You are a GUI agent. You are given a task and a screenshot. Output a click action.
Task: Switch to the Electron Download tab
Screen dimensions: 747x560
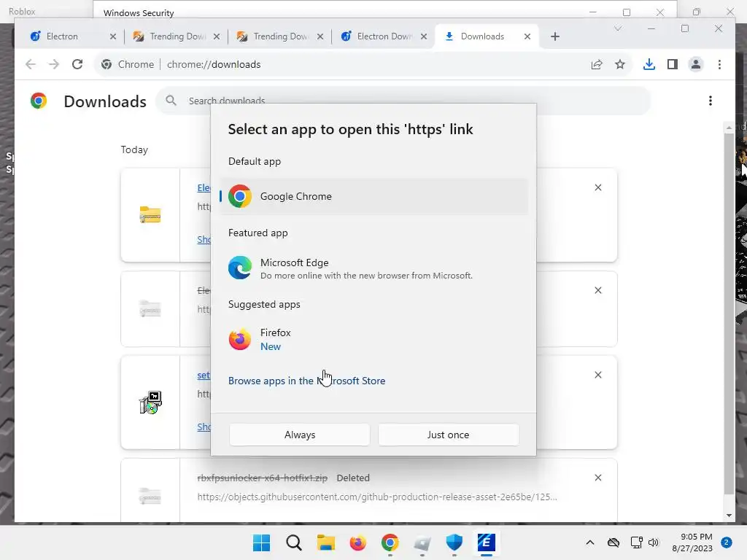click(x=384, y=36)
